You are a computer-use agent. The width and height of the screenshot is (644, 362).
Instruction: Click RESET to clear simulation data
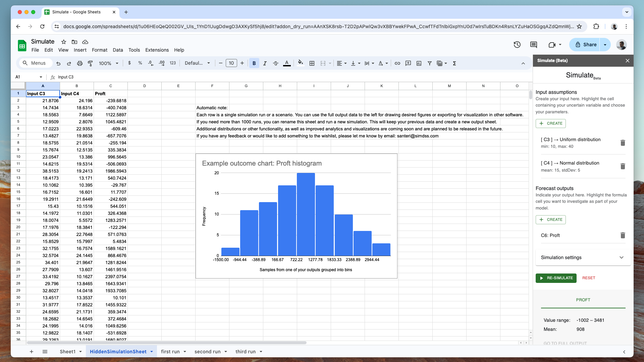[589, 278]
